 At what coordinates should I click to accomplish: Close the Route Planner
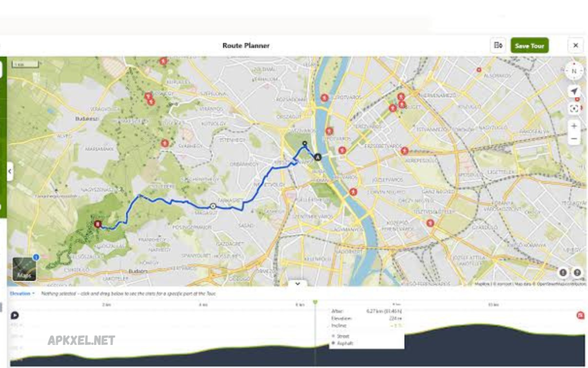point(575,45)
